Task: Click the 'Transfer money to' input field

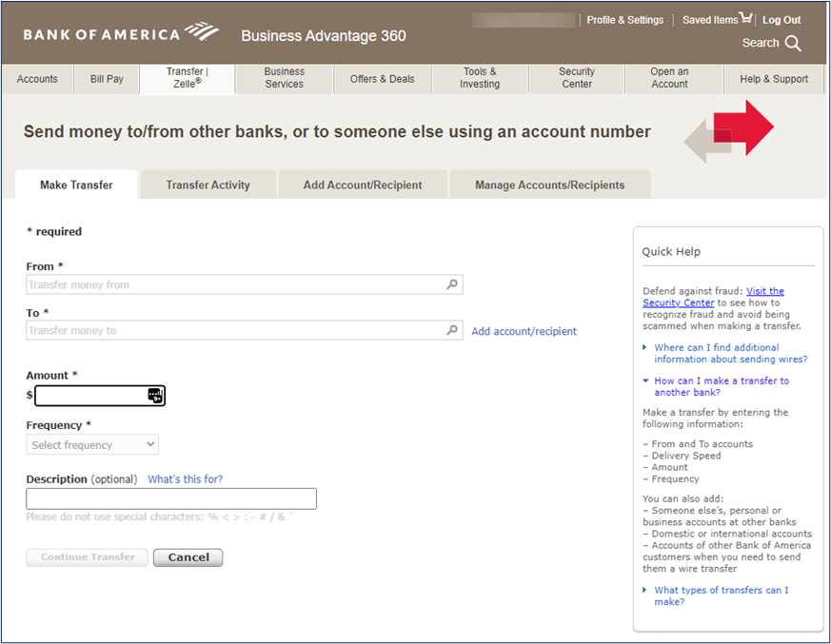Action: (245, 330)
